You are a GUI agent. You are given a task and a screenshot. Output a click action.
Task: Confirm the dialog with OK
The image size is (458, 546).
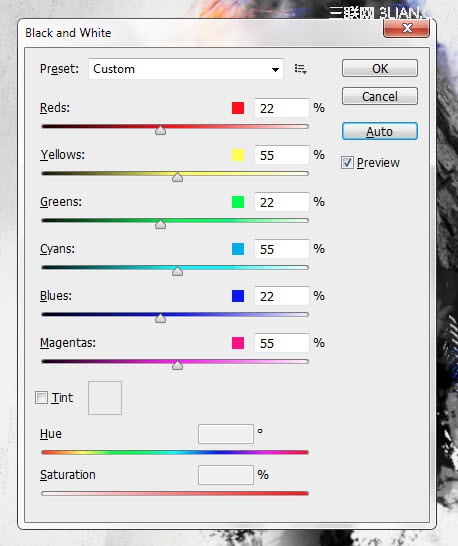(x=380, y=68)
